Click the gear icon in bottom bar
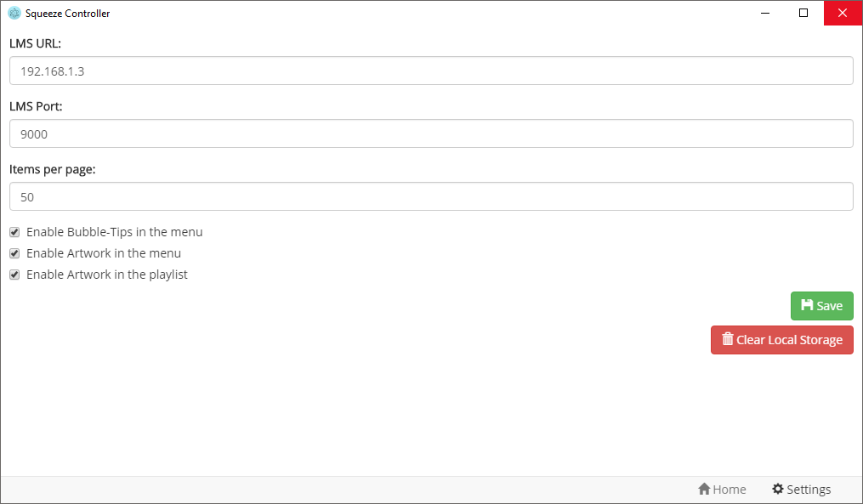 [x=777, y=489]
